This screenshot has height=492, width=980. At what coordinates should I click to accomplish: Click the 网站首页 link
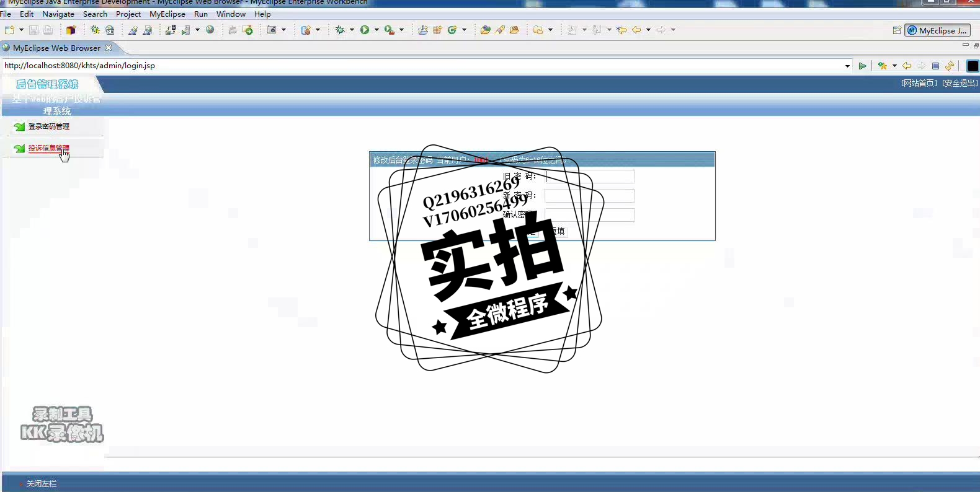[919, 83]
